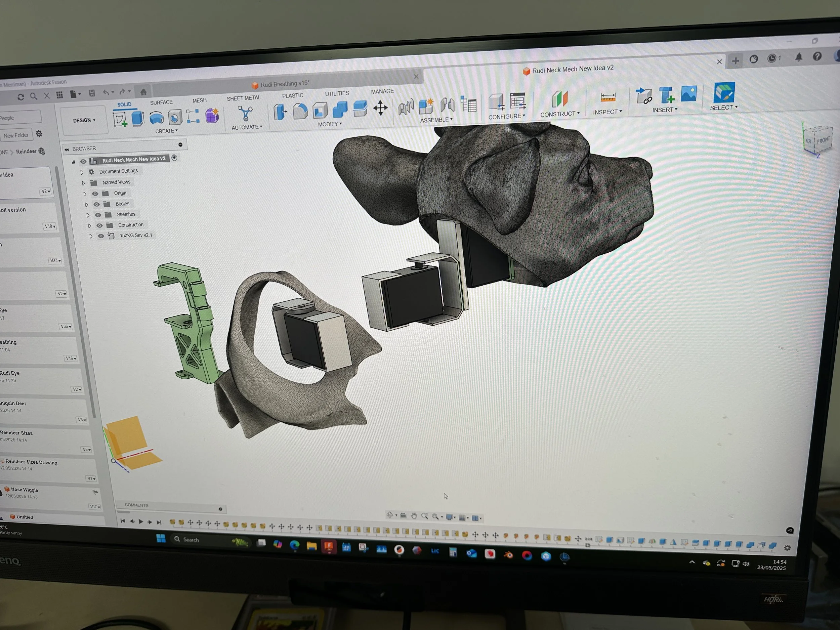Jump to the timeline beginning
This screenshot has height=630, width=840.
coord(123,521)
